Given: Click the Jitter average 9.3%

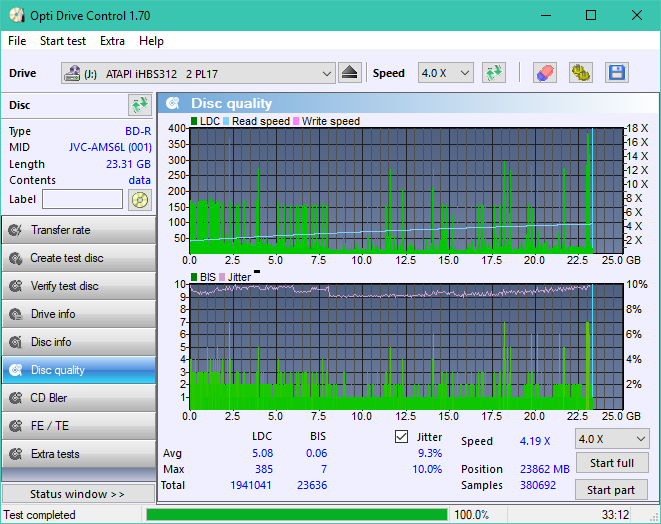Looking at the screenshot, I should pyautogui.click(x=430, y=453).
